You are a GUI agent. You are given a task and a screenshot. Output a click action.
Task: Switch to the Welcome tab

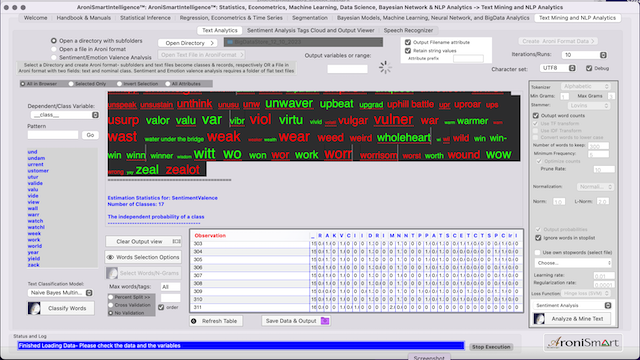pos(35,18)
